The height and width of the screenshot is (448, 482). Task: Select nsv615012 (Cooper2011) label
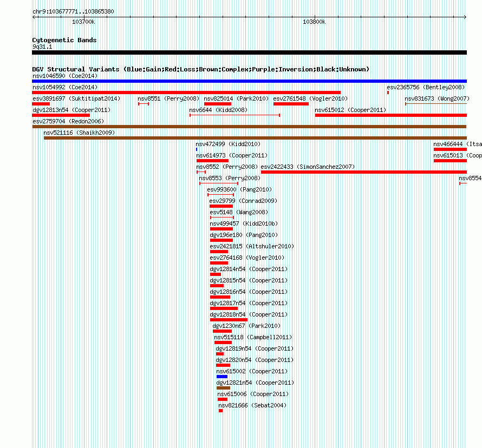pos(350,110)
